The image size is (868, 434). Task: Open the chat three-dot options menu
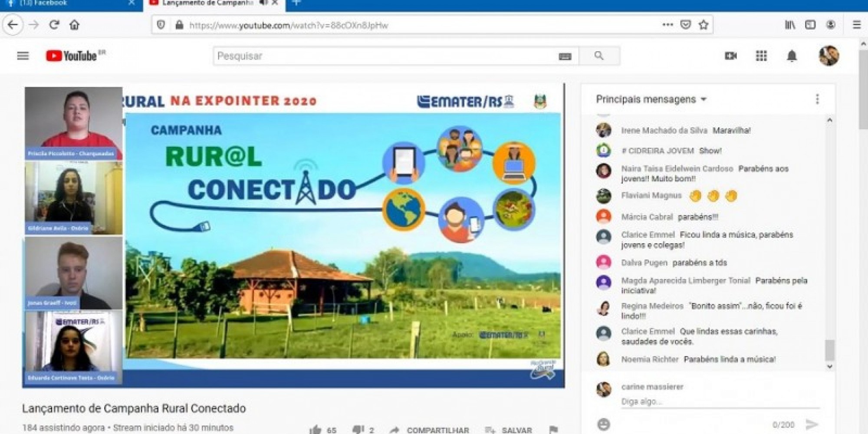click(817, 99)
